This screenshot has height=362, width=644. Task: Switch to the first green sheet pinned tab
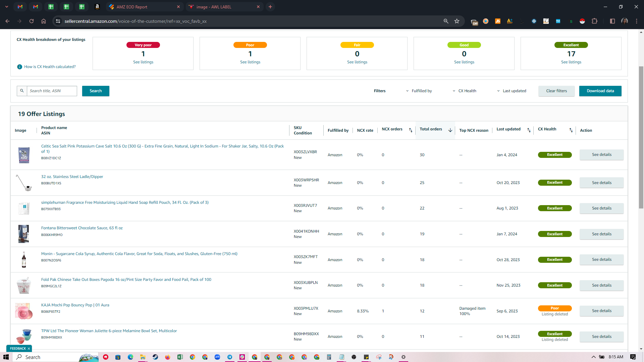(51, 7)
